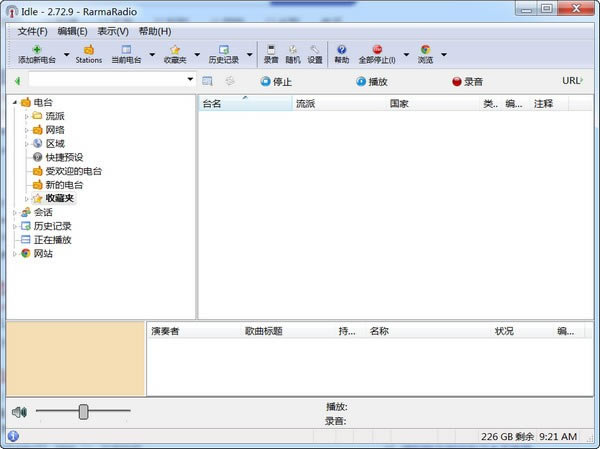Click the blue info icon in status bar
This screenshot has width=600, height=449.
tap(13, 436)
